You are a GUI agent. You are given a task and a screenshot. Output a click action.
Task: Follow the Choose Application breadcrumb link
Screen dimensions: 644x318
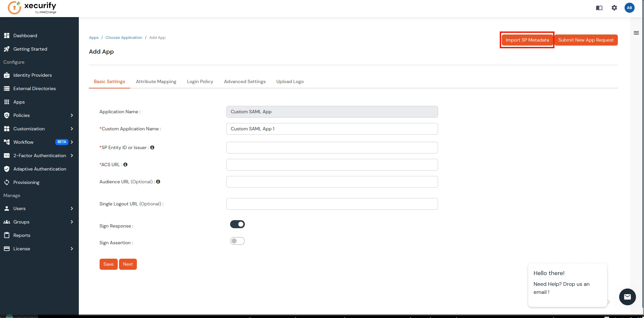click(123, 37)
